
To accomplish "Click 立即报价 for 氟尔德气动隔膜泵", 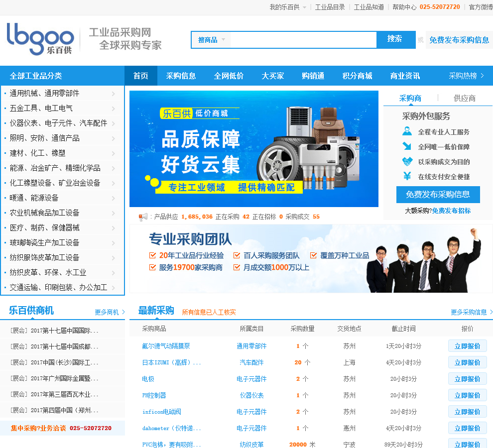I will pyautogui.click(x=467, y=346).
